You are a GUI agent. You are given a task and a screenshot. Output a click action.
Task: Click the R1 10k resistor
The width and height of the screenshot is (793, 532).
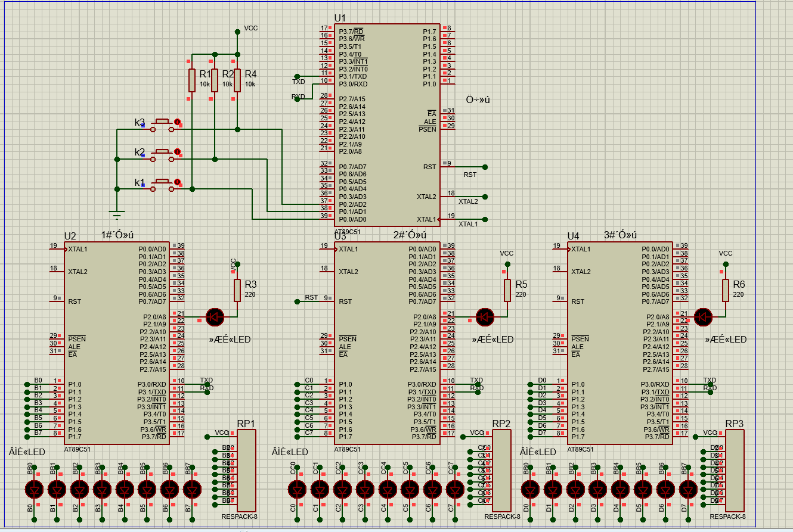(x=192, y=80)
